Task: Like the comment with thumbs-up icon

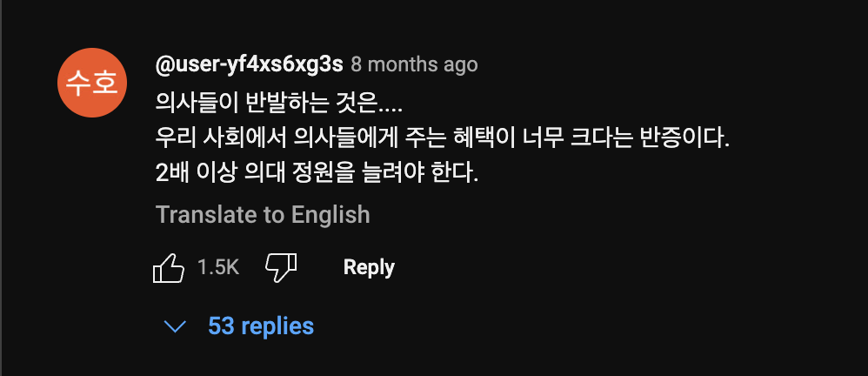Action: (x=169, y=268)
